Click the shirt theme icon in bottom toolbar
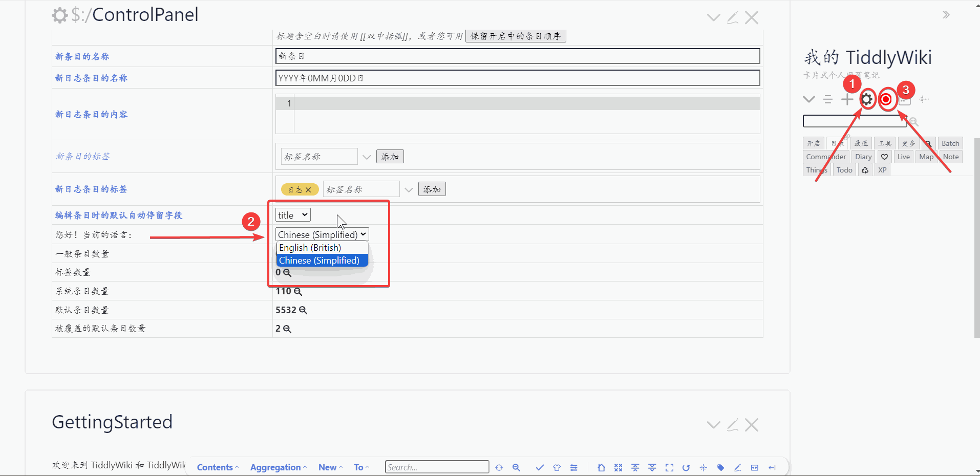 pos(557,467)
